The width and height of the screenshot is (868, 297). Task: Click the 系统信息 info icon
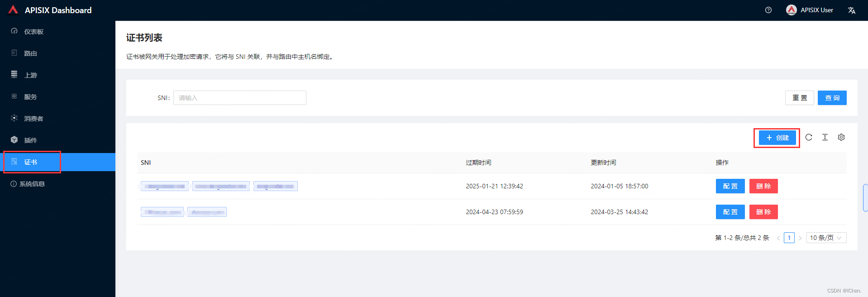(x=14, y=184)
